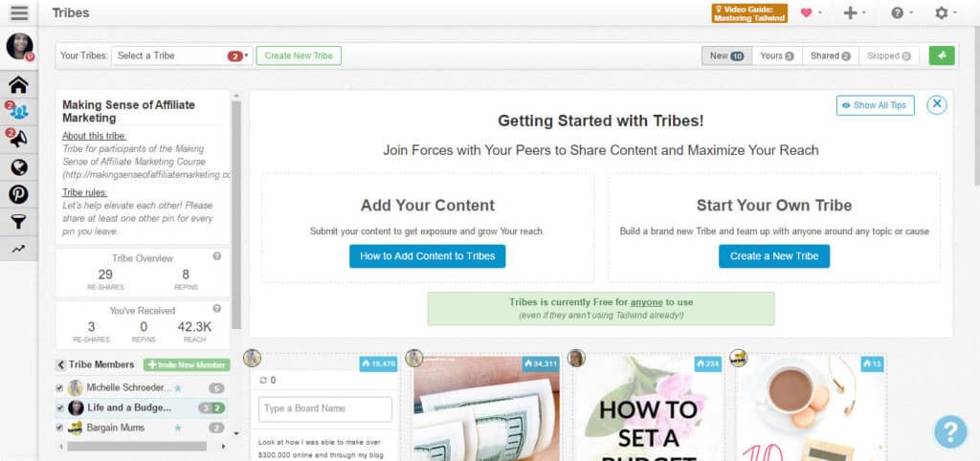Open the hamburger menu icon

19,12
